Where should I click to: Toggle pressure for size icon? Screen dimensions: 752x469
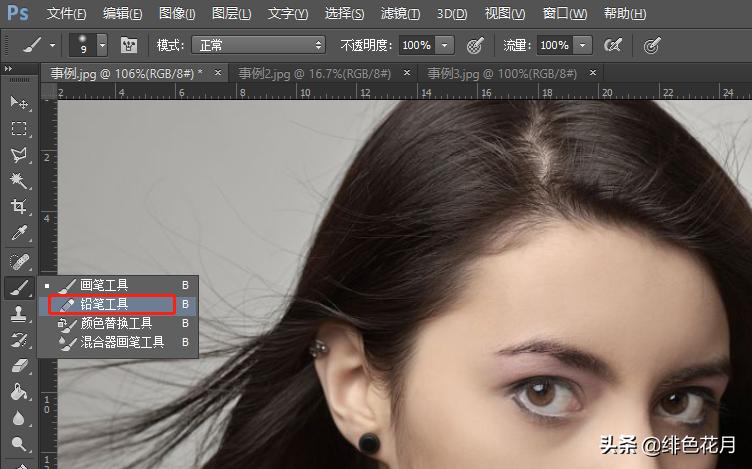coord(652,46)
